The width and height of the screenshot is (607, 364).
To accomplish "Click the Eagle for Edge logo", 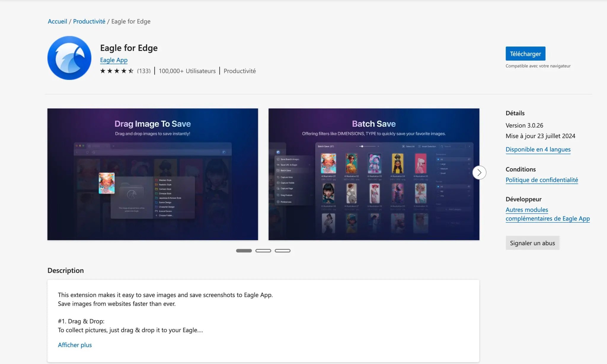I will (69, 58).
